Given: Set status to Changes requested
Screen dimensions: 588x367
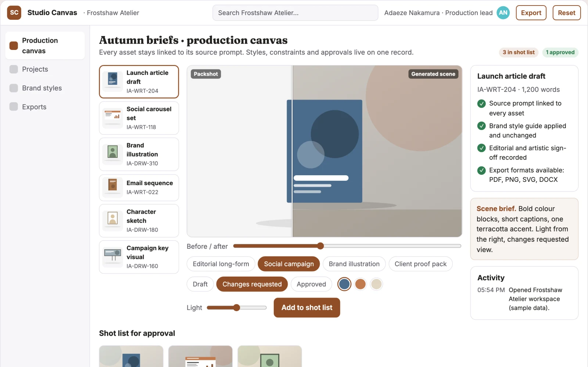Looking at the screenshot, I should pos(252,284).
